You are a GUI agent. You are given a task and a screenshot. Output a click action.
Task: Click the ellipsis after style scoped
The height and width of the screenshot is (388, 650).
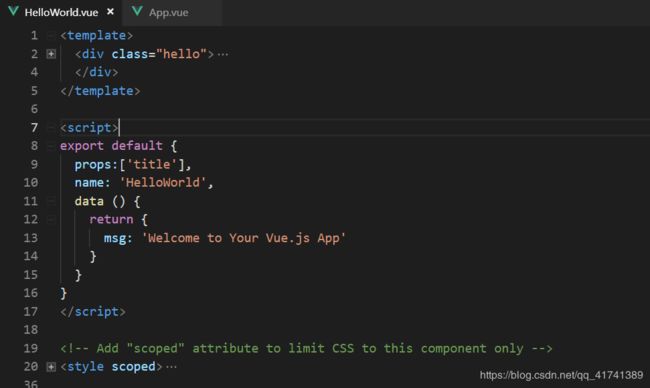171,367
